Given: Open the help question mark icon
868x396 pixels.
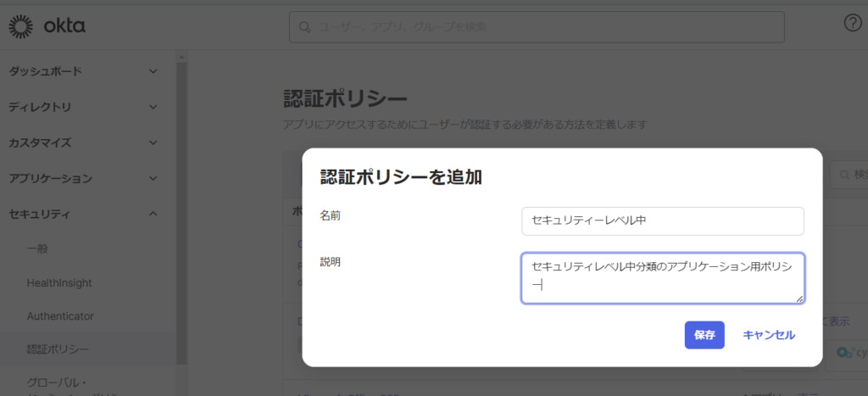Looking at the screenshot, I should (853, 23).
